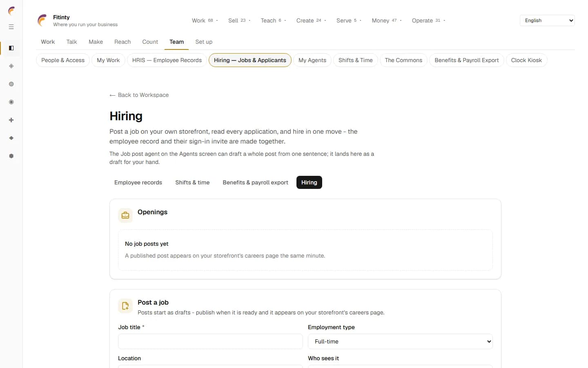Click the 'Where you run your business' tagline
Screen dimensions: 588x368
pyautogui.click(x=85, y=25)
